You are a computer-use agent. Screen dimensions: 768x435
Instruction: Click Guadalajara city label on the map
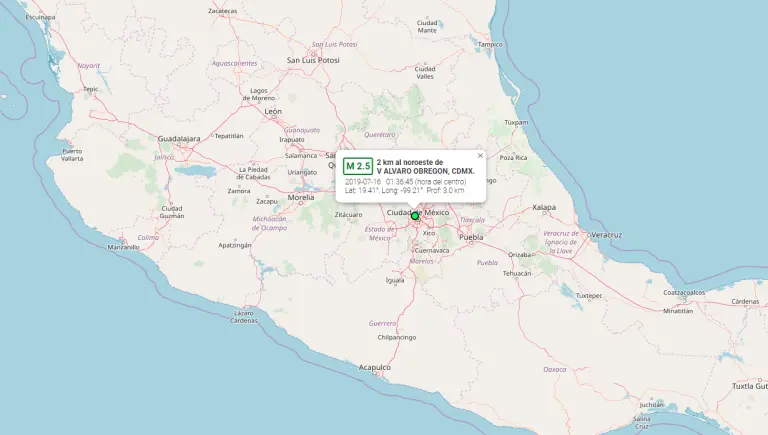[179, 138]
